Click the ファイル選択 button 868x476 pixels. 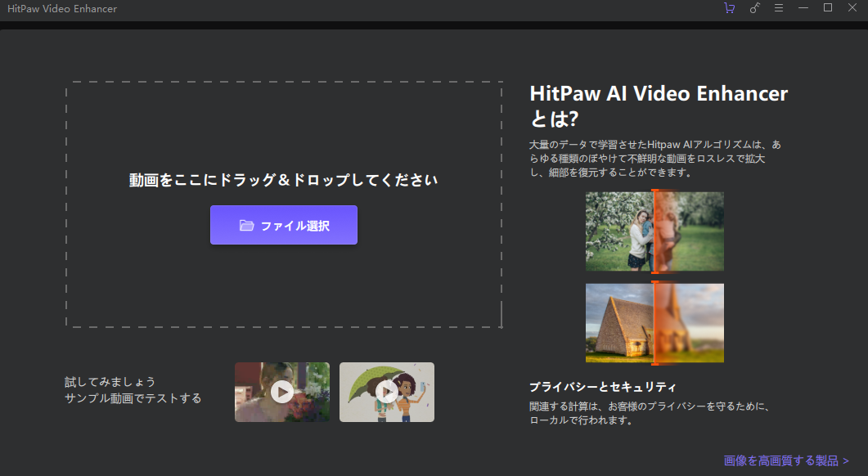(283, 225)
